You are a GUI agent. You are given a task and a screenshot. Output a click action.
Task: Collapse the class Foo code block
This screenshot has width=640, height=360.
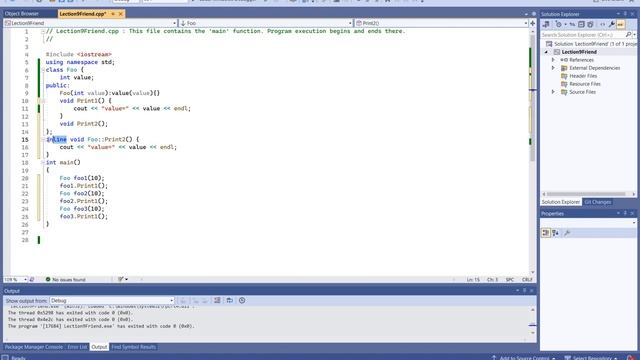[43, 70]
